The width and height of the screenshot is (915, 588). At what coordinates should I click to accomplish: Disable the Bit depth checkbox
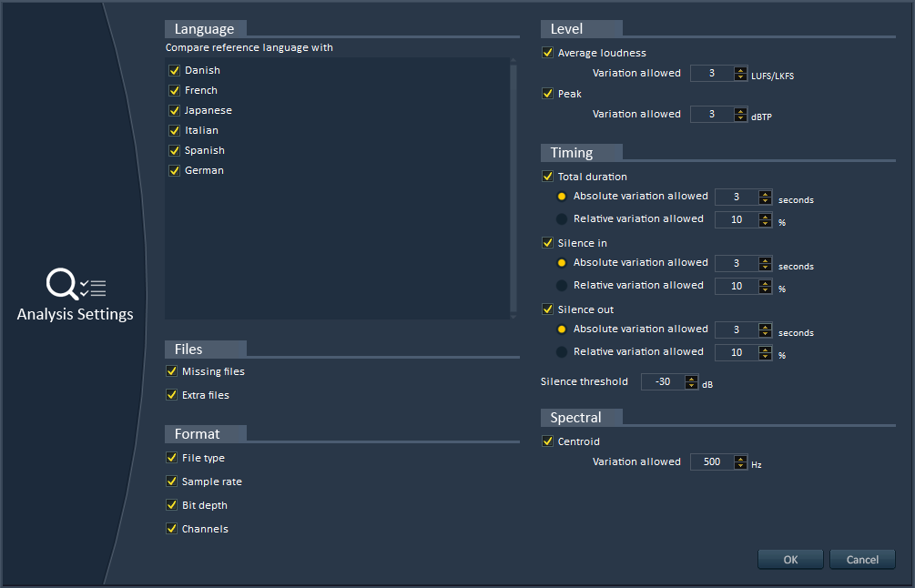(171, 505)
